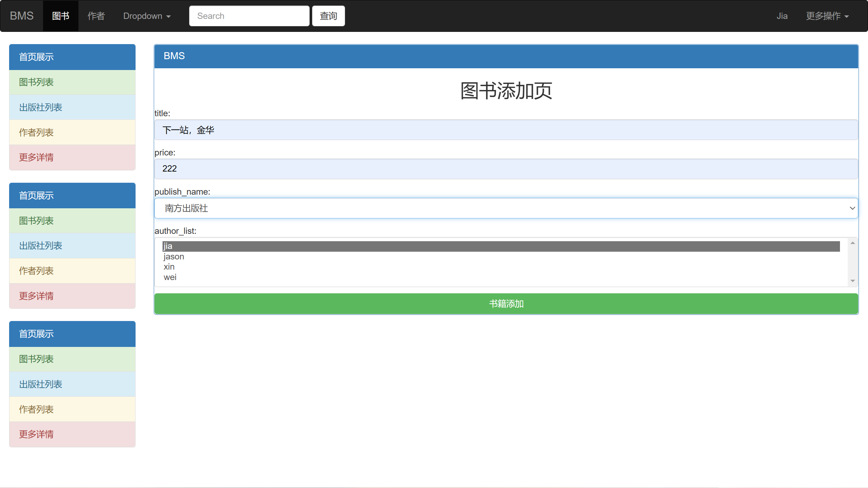Image resolution: width=868 pixels, height=488 pixels.
Task: Click the 首页展示 sidebar icon third panel
Action: [72, 334]
